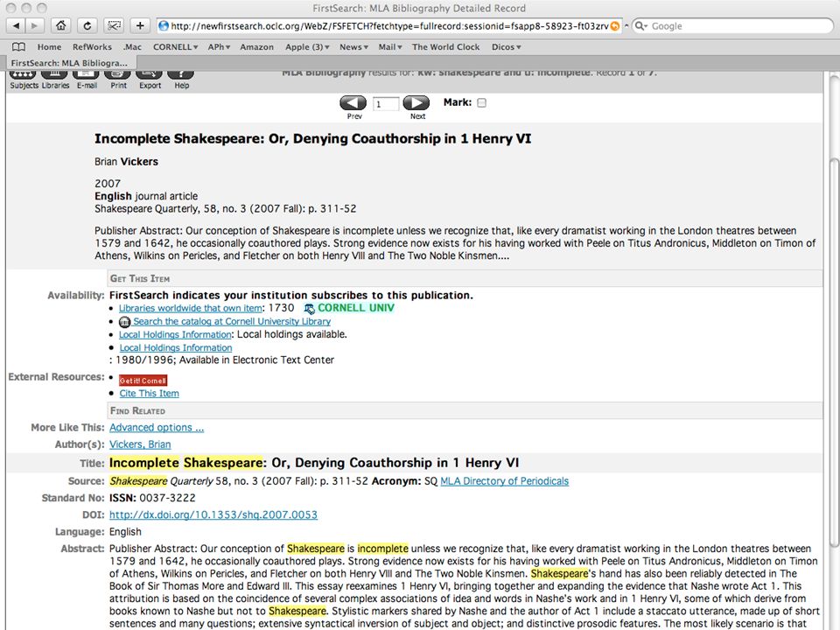Open the Home bookmark
840x630 pixels.
click(49, 47)
